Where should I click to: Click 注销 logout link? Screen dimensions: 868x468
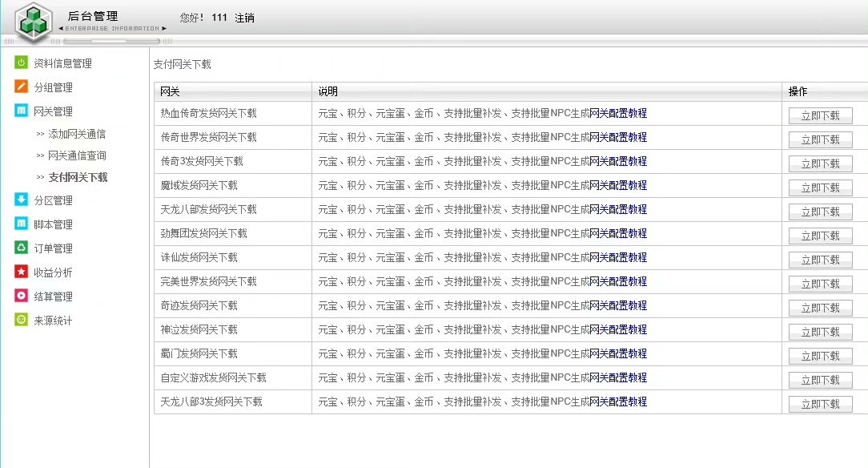244,18
